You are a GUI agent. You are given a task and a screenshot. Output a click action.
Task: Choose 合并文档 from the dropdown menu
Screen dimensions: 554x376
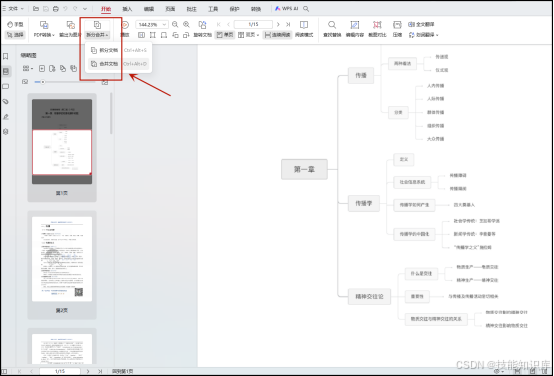click(x=118, y=64)
